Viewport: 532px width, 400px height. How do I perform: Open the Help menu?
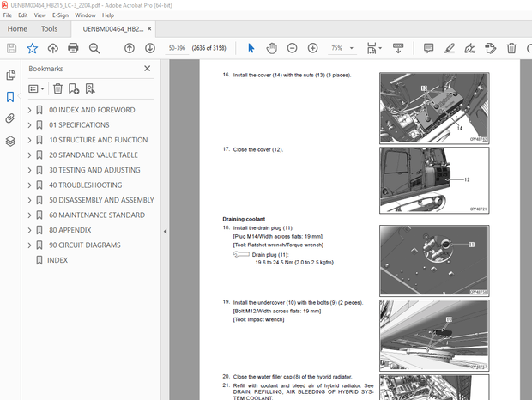(x=108, y=15)
